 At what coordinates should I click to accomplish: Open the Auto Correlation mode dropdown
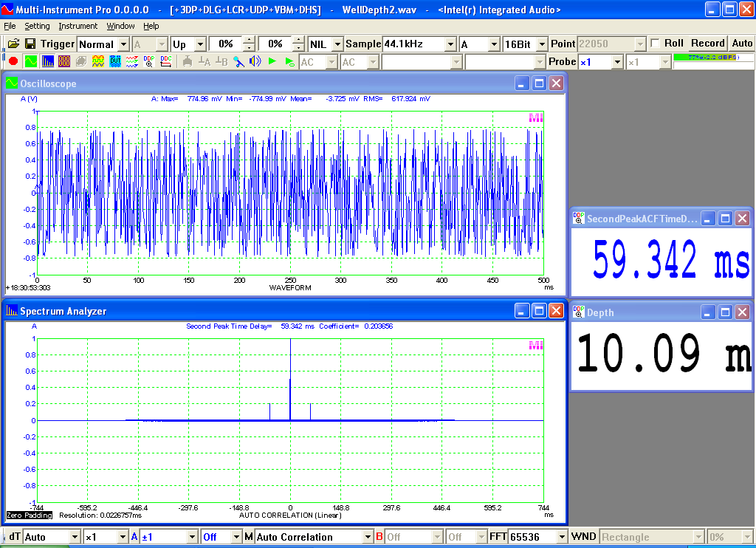click(x=368, y=537)
